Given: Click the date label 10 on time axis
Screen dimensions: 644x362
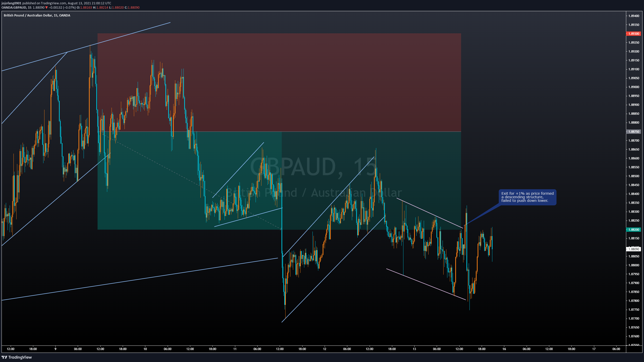Looking at the screenshot, I should coord(145,349).
